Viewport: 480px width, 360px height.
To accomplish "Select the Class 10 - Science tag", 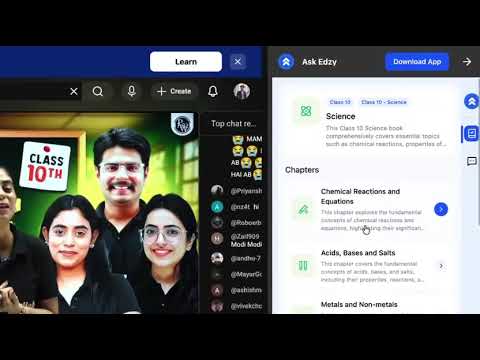I will click(x=384, y=102).
